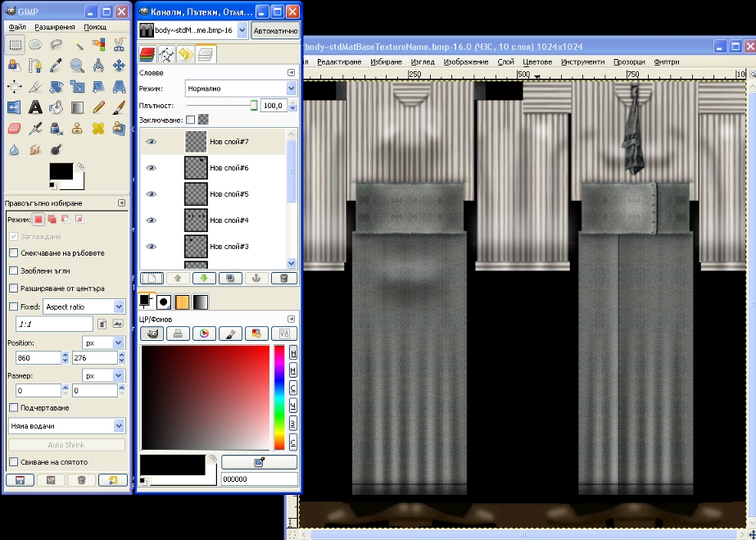Click the Auto Shrink button

point(66,444)
